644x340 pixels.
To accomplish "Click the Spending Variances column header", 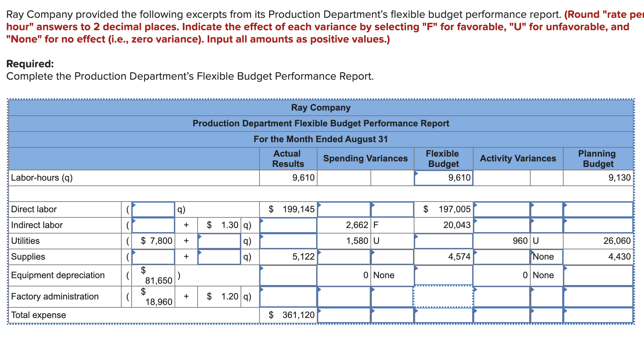I will pyautogui.click(x=365, y=158).
